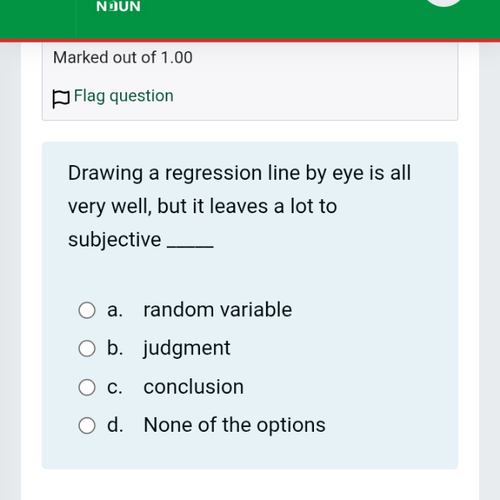Select the radio button for option c

(x=87, y=387)
